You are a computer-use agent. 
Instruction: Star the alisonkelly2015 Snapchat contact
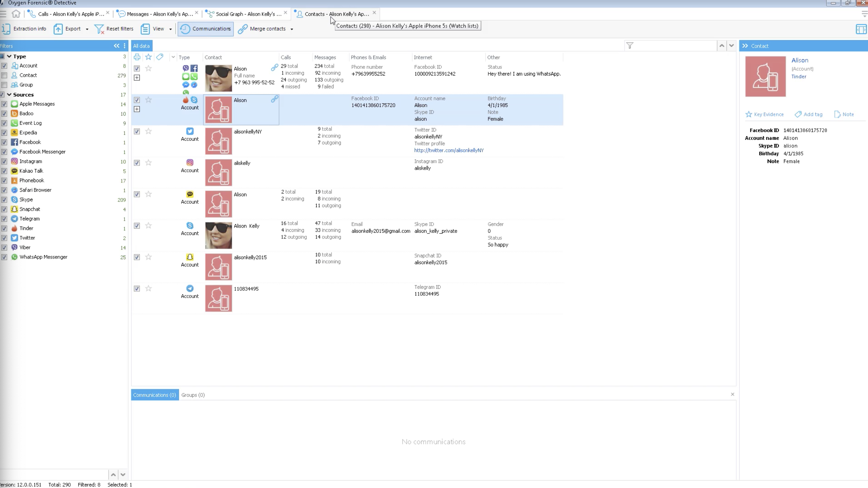click(x=148, y=257)
